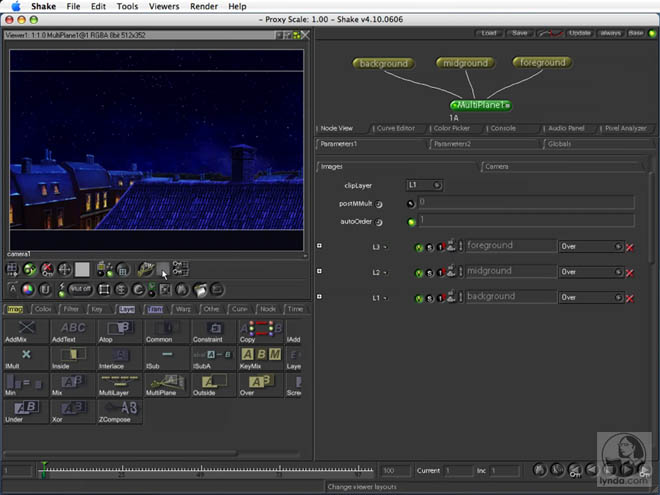Open the Apple menu
The width and height of the screenshot is (660, 495).
[16, 6]
